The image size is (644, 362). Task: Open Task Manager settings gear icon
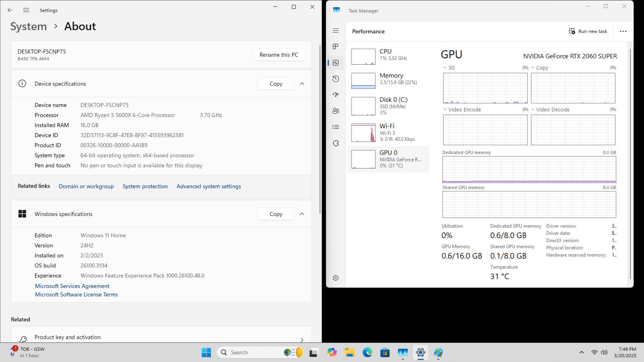point(336,278)
